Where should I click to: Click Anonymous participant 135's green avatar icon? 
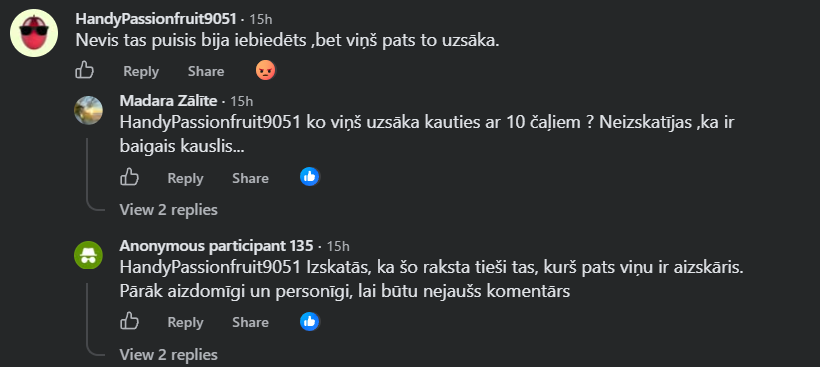[x=88, y=255]
